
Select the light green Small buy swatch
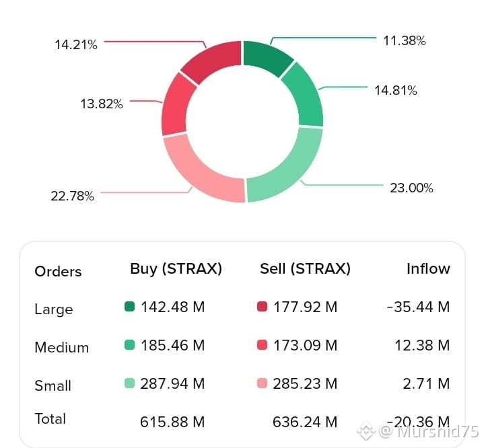click(x=130, y=383)
